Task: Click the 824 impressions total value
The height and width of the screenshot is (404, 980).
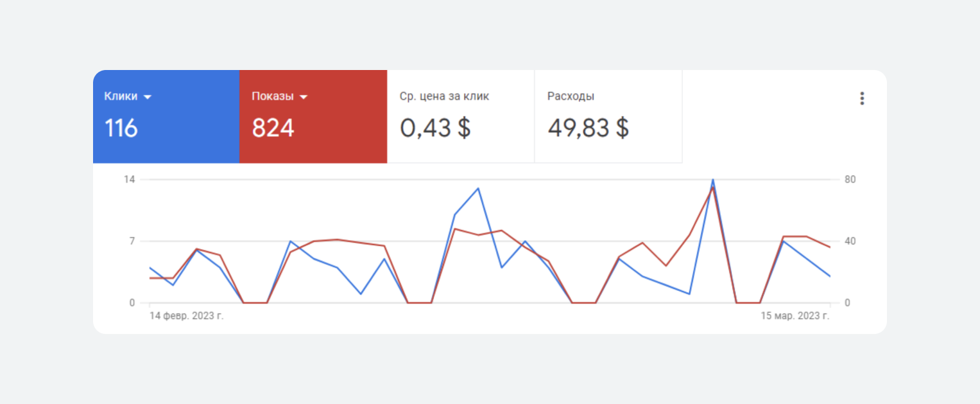Action: [x=273, y=128]
